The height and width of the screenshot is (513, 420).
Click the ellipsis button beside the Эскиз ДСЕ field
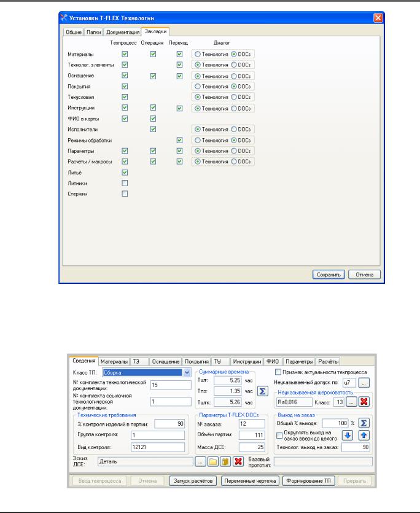[200, 461]
